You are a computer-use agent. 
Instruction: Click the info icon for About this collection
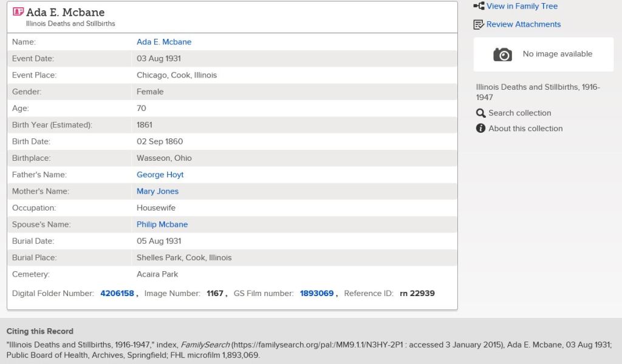click(480, 129)
